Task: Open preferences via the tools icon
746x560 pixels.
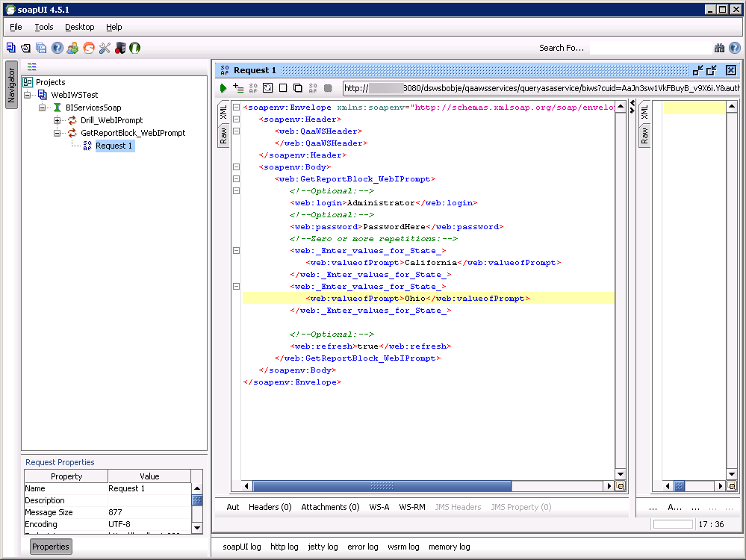Action: (105, 48)
